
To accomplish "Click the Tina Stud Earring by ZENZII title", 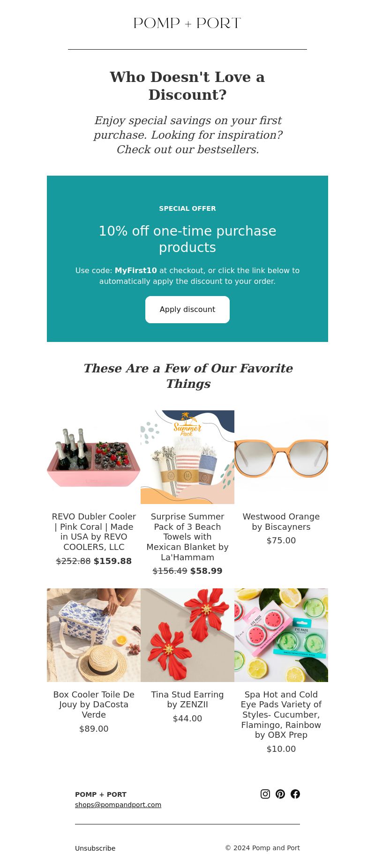I will click(187, 699).
